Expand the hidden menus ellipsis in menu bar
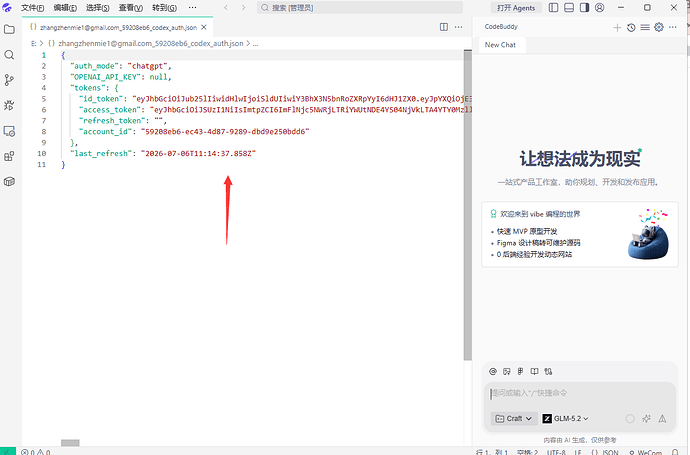Viewport: 690px width, 455px height. 192,7
